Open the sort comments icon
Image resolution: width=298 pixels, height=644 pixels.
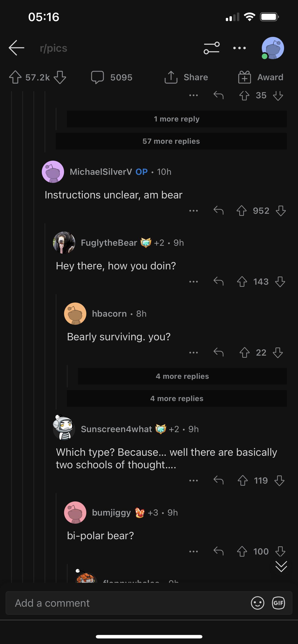tap(211, 48)
